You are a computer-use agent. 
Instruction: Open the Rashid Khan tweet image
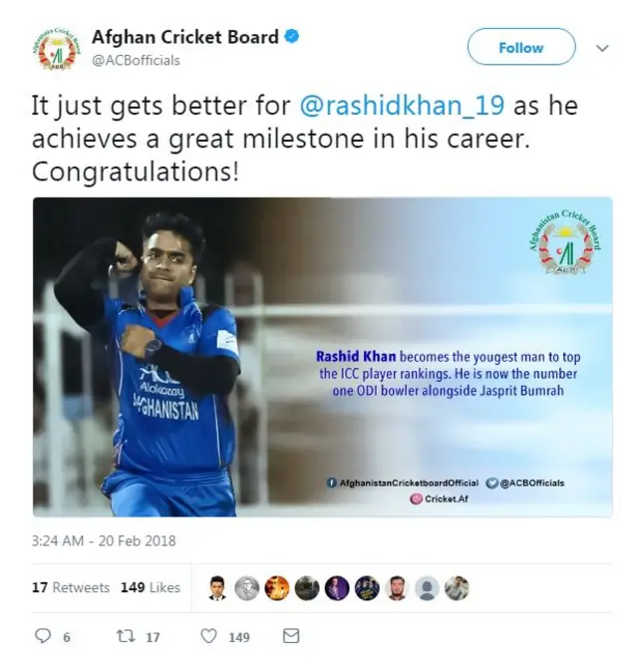pyautogui.click(x=323, y=357)
